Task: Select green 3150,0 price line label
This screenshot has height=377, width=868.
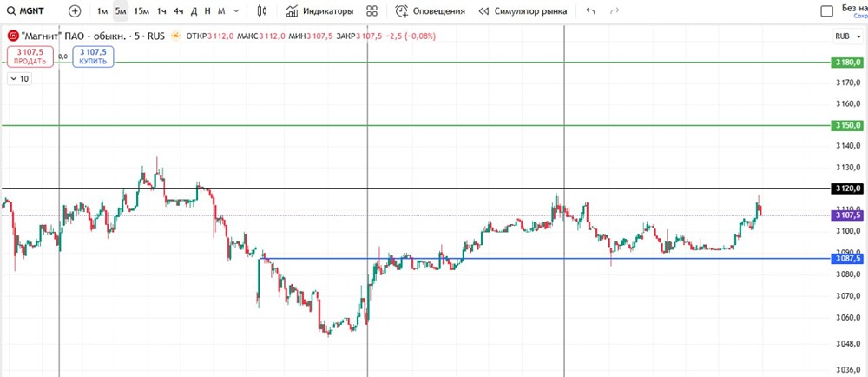Action: tap(848, 125)
